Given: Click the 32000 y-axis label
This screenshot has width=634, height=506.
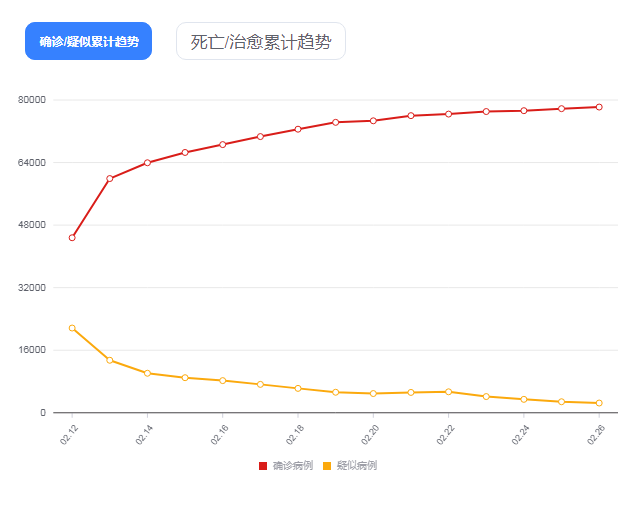Looking at the screenshot, I should 32,288.
